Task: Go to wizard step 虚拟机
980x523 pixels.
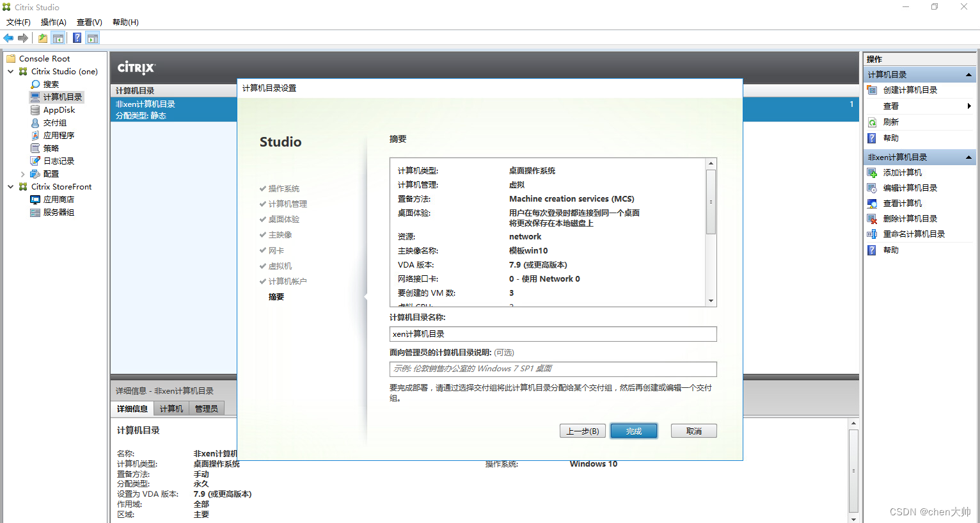Action: click(x=280, y=266)
